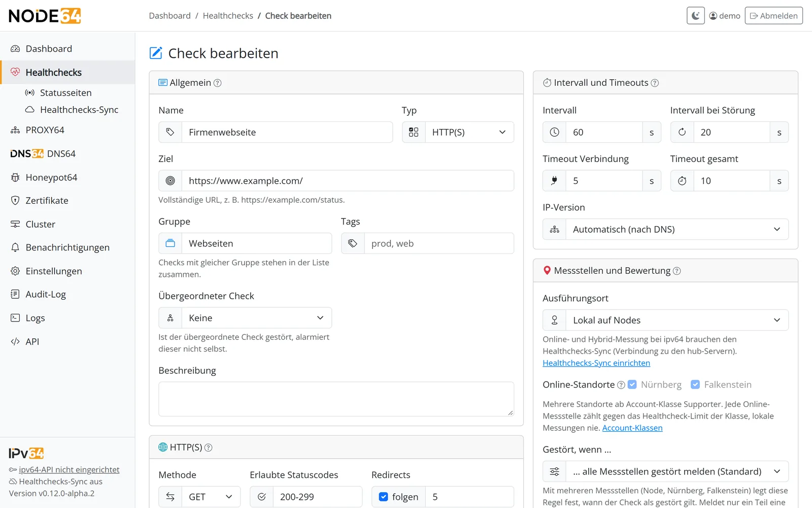812x508 pixels.
Task: Open the Übergeordneter Check dropdown
Action: (257, 318)
